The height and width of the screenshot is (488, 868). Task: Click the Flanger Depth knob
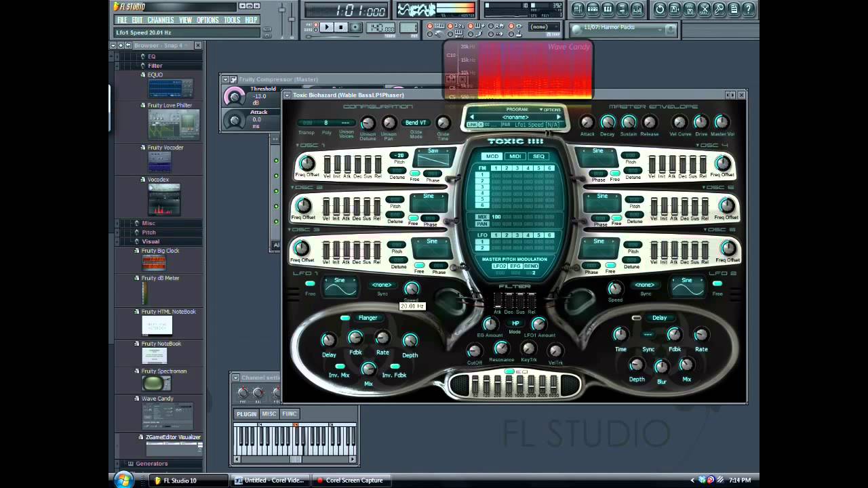[x=410, y=340]
